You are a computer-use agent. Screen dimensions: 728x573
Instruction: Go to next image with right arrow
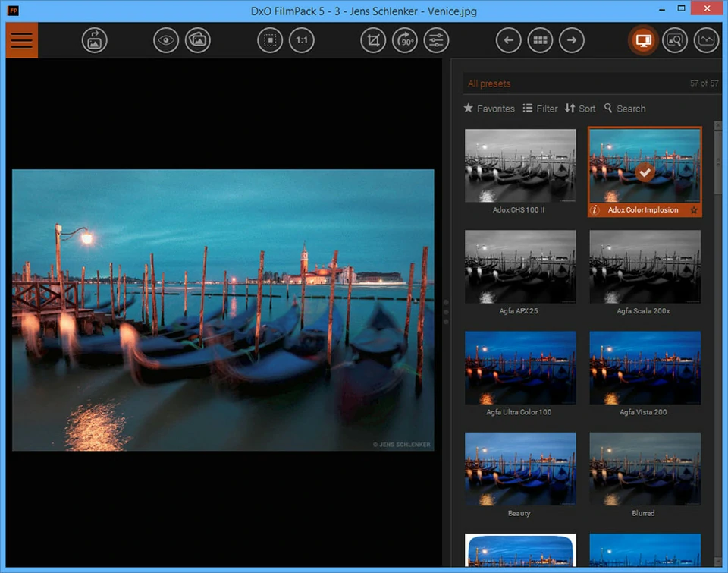pos(572,40)
